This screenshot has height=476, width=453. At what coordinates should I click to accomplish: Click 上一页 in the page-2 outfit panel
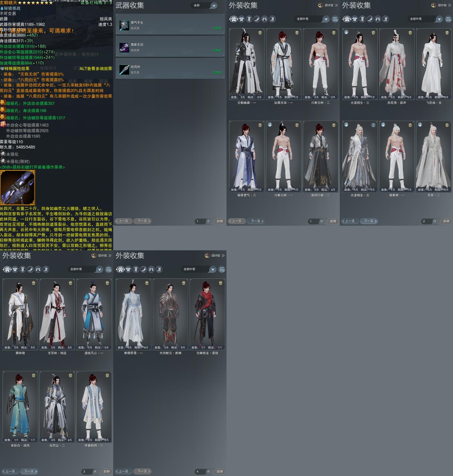click(x=350, y=221)
